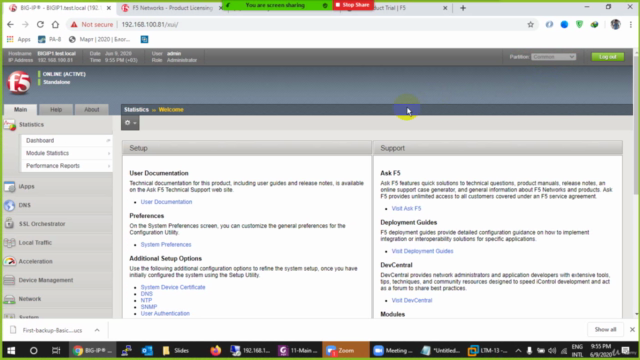Open System Device Certificate link
The width and height of the screenshot is (640, 360).
[x=173, y=287]
